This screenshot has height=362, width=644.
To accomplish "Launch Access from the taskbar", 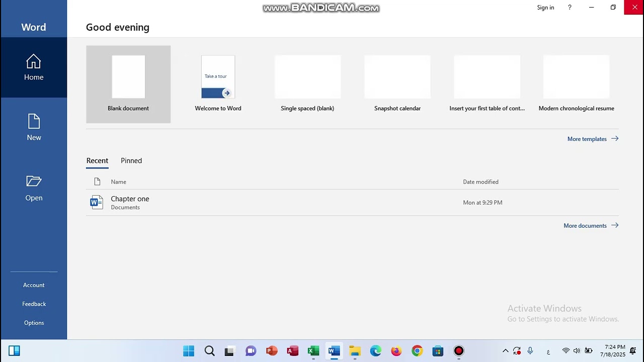I will click(293, 351).
